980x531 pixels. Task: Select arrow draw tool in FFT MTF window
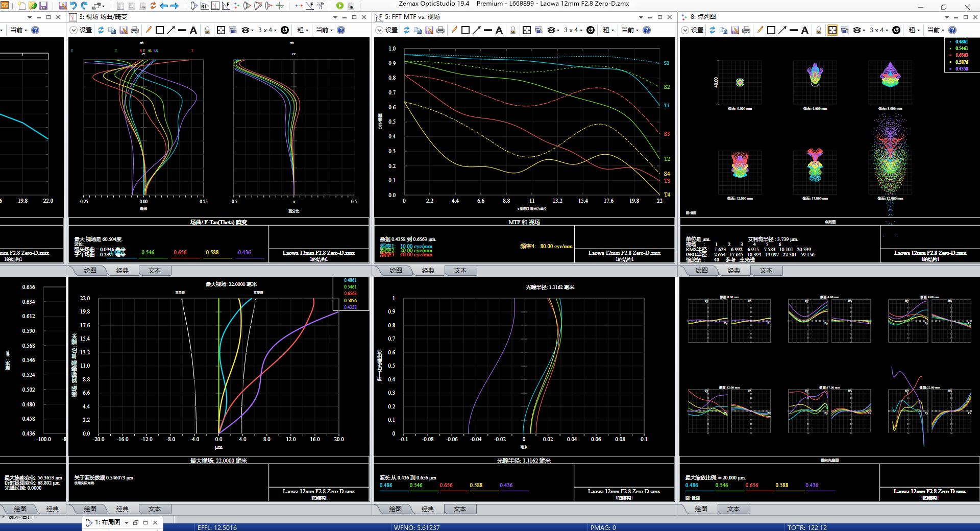point(477,30)
